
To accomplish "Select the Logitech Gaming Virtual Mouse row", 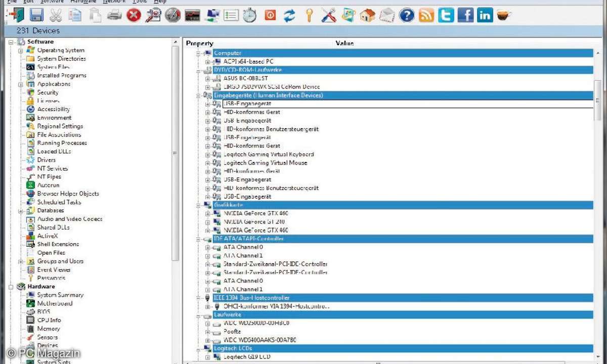I will tap(265, 163).
